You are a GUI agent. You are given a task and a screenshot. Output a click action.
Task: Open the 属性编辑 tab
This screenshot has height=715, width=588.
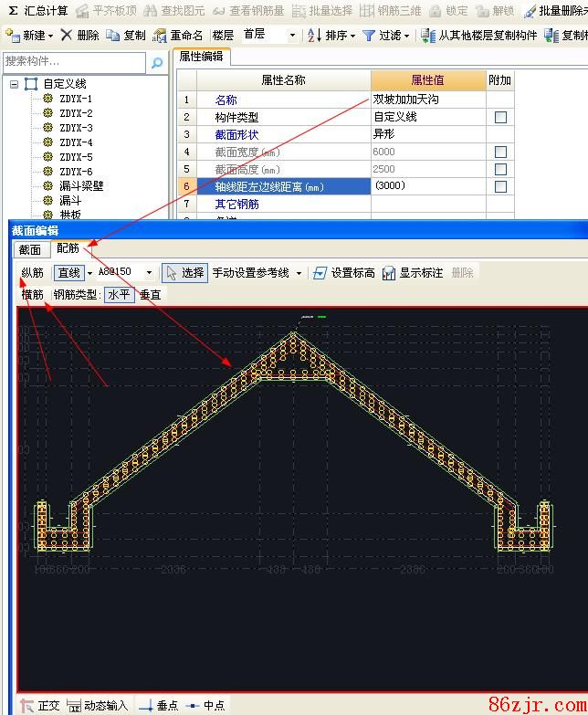pyautogui.click(x=201, y=57)
